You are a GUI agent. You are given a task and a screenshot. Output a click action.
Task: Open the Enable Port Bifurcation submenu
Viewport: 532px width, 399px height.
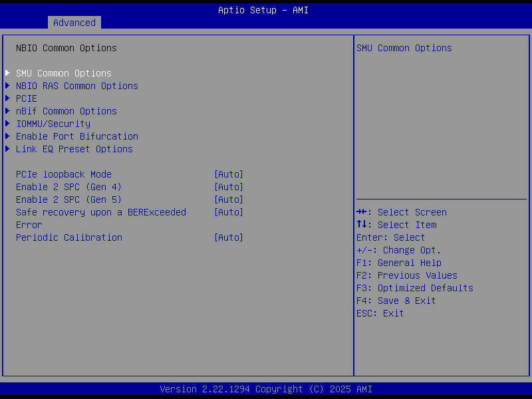pyautogui.click(x=76, y=136)
